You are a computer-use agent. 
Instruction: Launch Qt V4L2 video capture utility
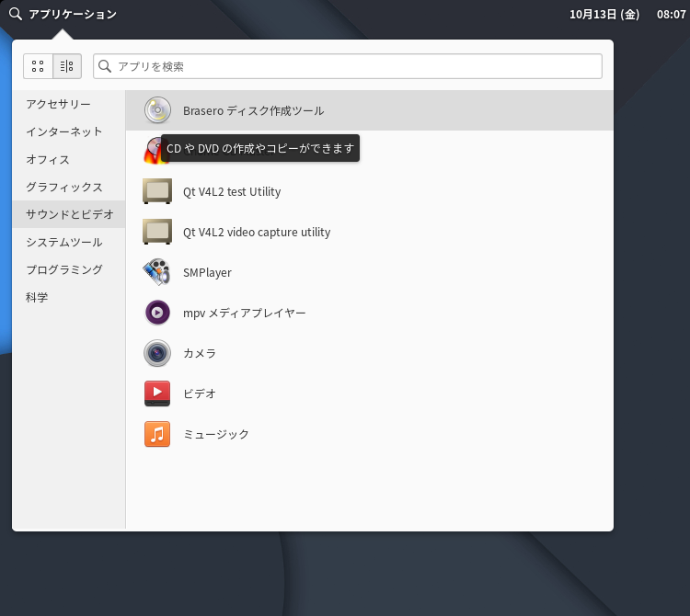click(x=369, y=232)
